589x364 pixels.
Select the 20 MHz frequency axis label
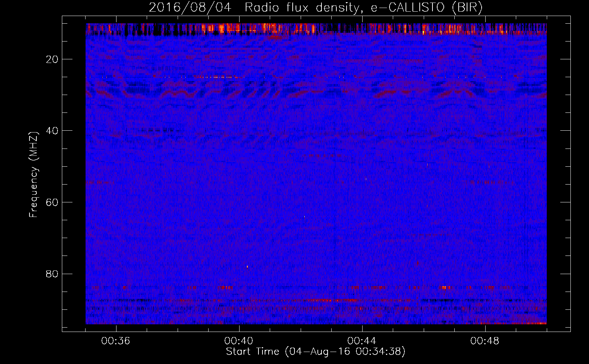pyautogui.click(x=52, y=59)
